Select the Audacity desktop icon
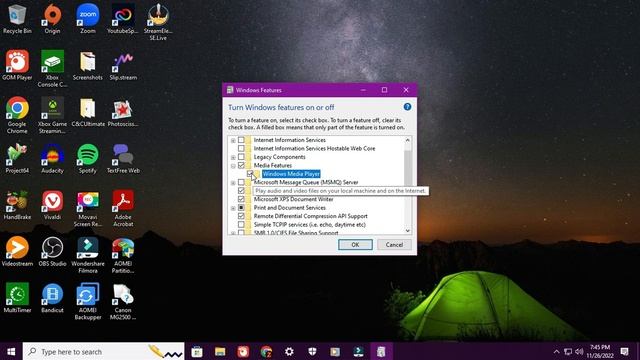 52,159
